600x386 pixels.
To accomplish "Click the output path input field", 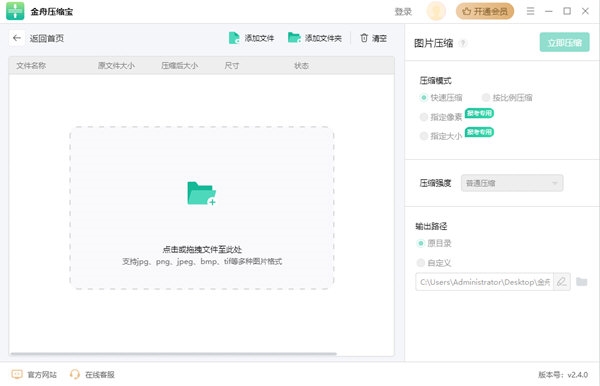I will click(484, 282).
